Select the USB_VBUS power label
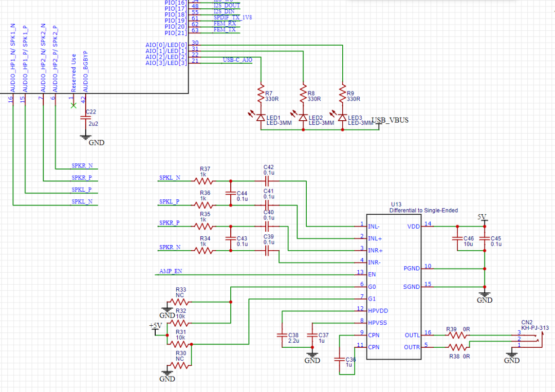The height and width of the screenshot is (392, 555). tap(390, 120)
